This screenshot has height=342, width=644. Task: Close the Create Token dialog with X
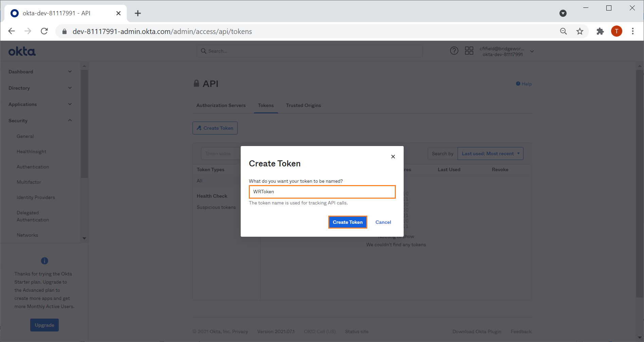tap(393, 157)
